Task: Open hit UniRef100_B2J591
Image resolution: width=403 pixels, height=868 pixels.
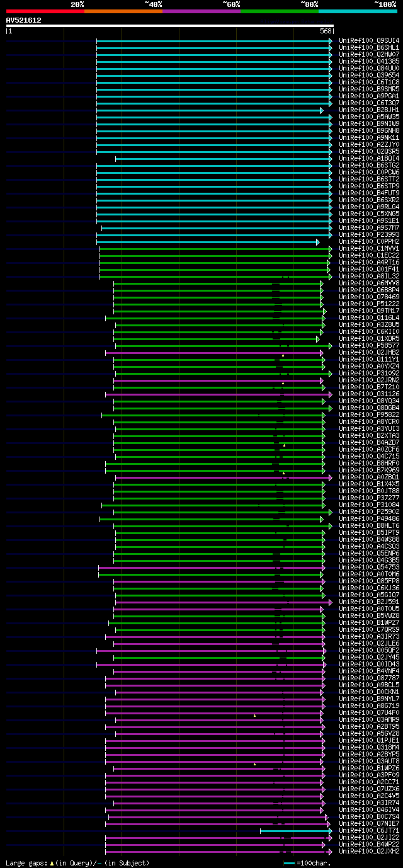Action: point(369,602)
